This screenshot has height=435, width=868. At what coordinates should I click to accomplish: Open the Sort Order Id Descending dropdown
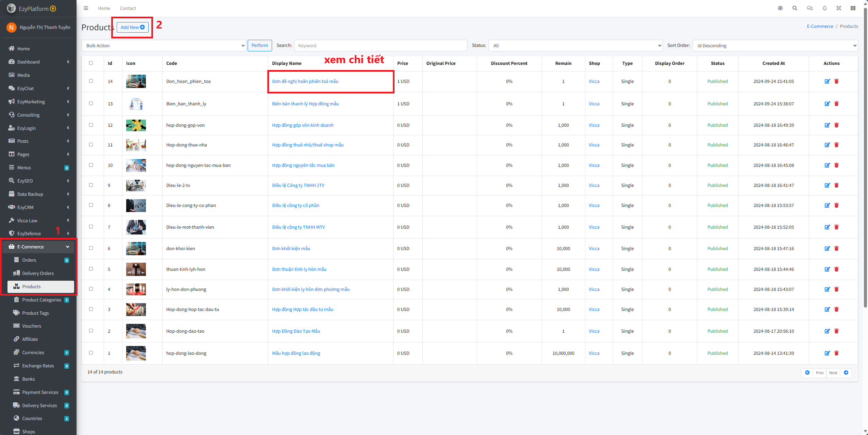(x=775, y=46)
